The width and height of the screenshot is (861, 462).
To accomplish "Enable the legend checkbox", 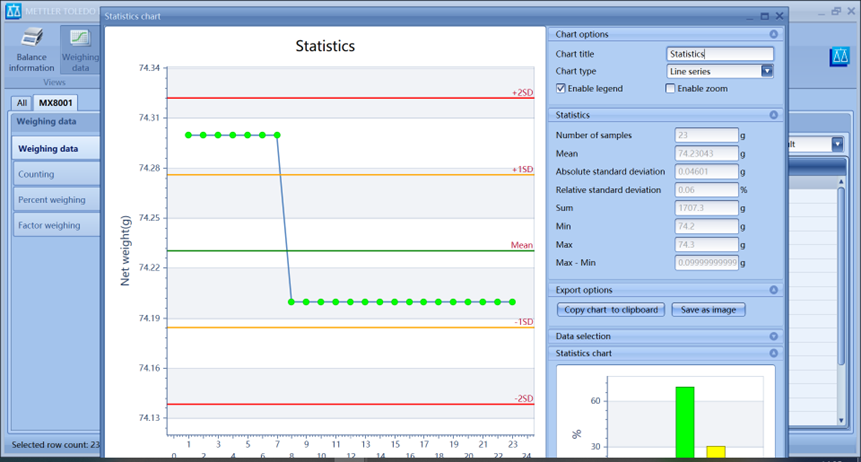I will pos(561,88).
